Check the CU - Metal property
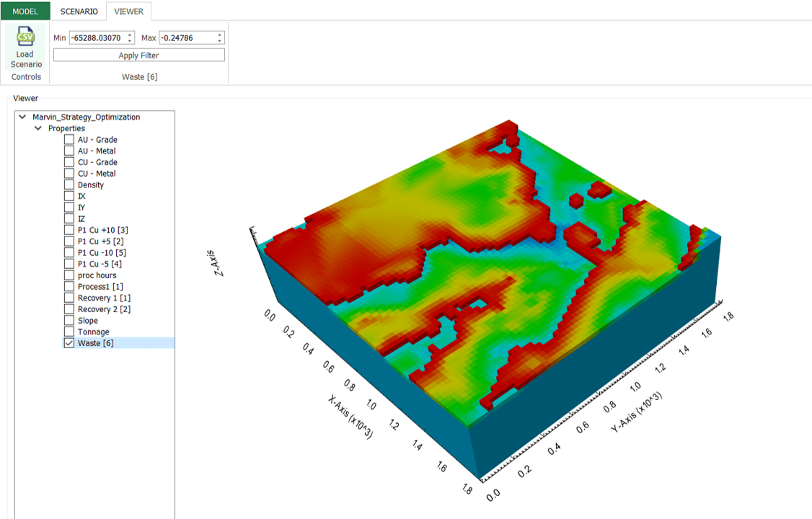The width and height of the screenshot is (812, 519). [69, 174]
